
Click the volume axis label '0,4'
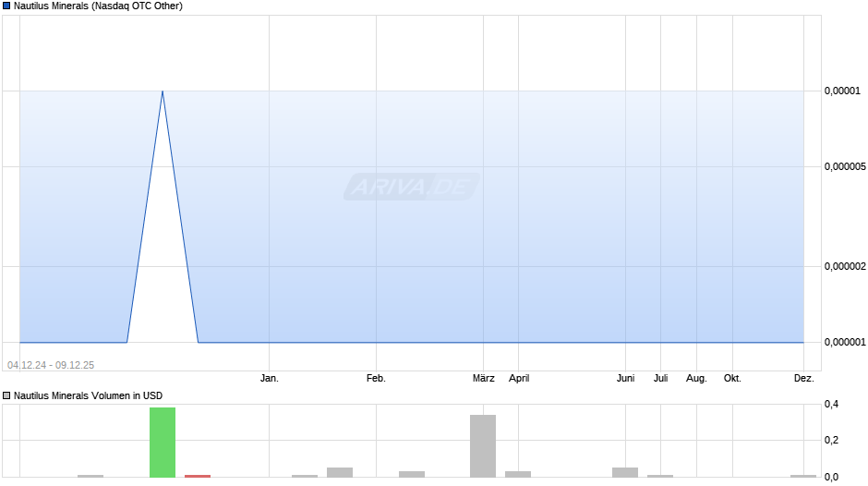point(831,405)
